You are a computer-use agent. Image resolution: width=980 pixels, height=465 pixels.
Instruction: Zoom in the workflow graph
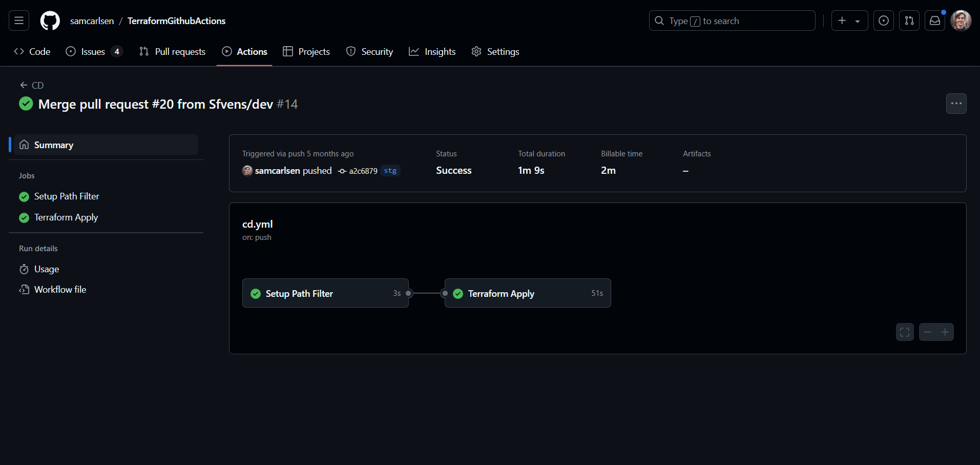coord(945,332)
